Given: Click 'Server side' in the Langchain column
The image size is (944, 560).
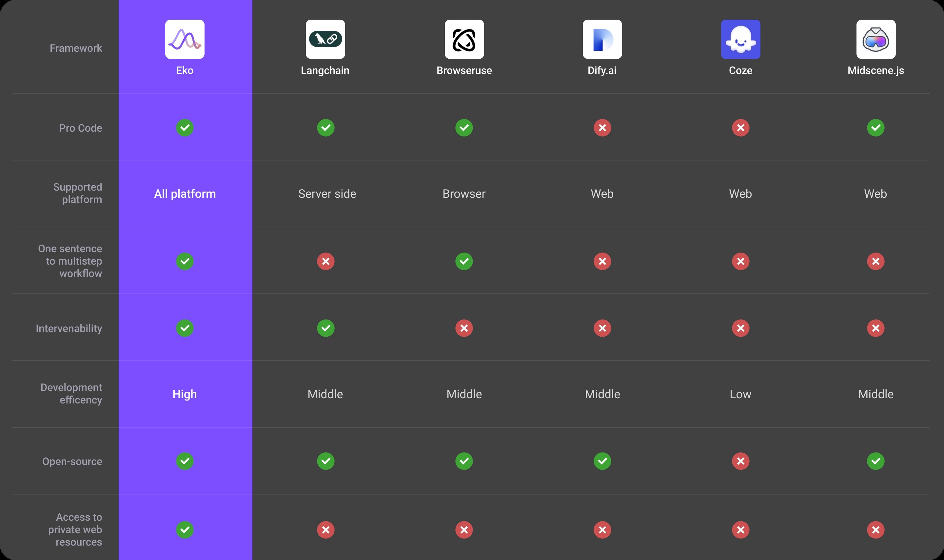Looking at the screenshot, I should click(327, 194).
